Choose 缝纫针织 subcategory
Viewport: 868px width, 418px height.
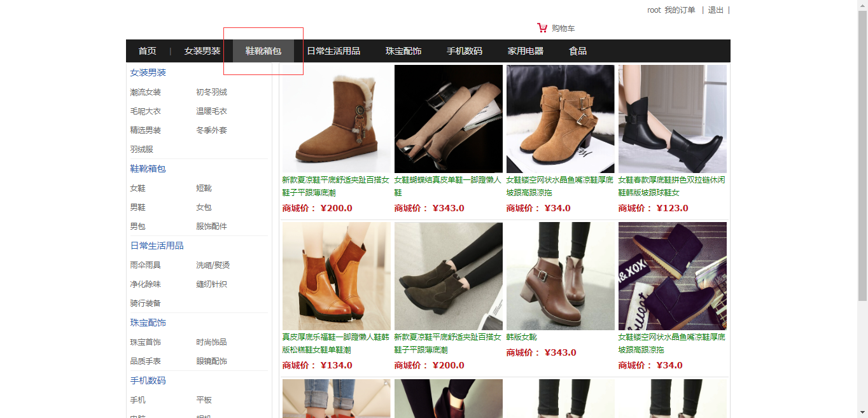pyautogui.click(x=211, y=284)
